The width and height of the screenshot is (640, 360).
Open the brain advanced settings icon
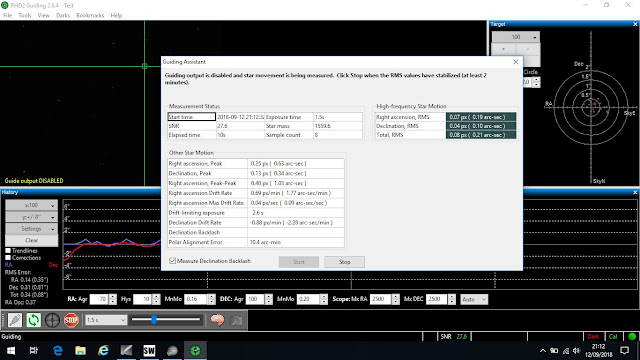(x=217, y=320)
